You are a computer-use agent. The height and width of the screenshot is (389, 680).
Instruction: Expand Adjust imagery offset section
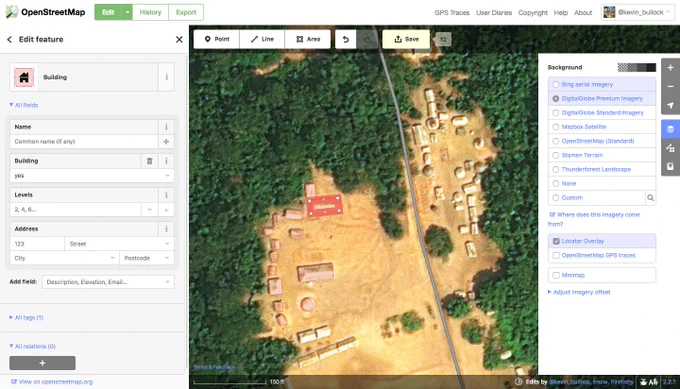click(579, 292)
